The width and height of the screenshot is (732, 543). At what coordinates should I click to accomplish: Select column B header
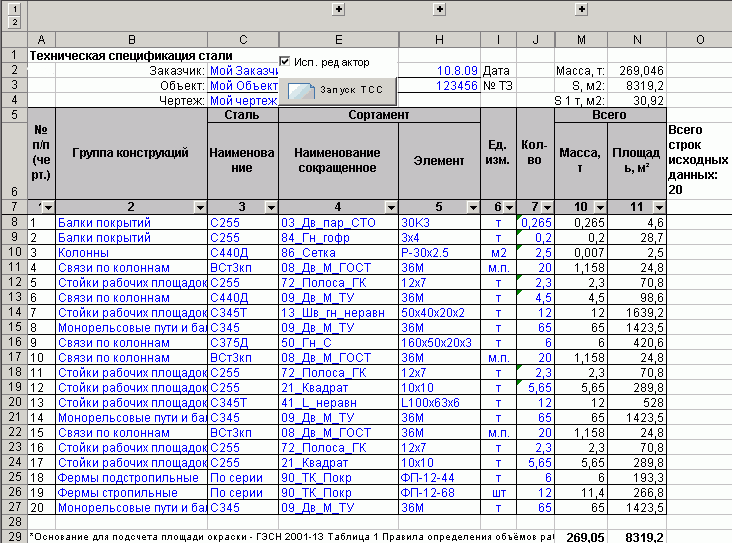(x=132, y=40)
